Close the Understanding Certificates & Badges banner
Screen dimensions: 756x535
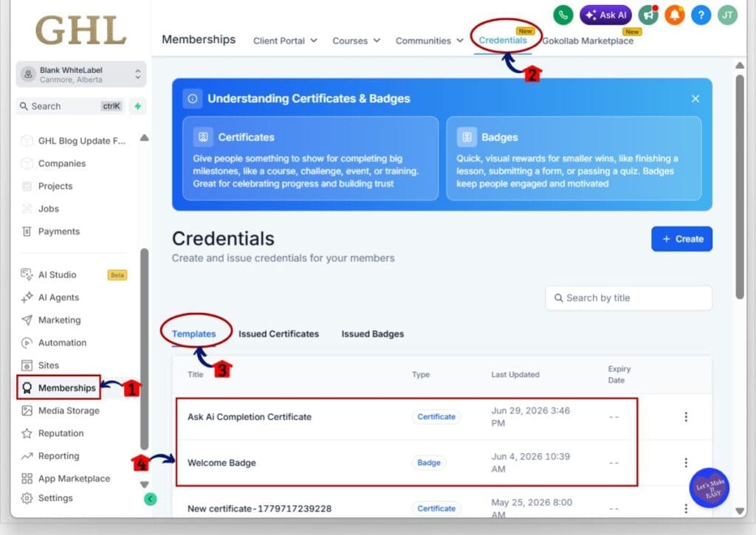[695, 99]
